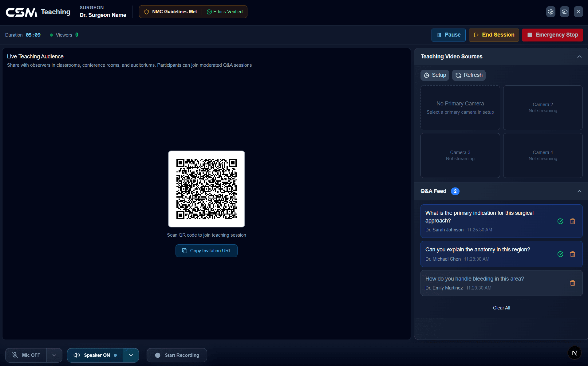Click Dr. Michael Chen's name

[x=443, y=259]
